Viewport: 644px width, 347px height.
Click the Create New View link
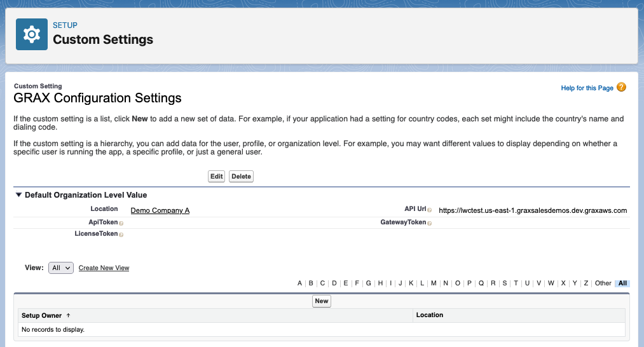point(104,268)
